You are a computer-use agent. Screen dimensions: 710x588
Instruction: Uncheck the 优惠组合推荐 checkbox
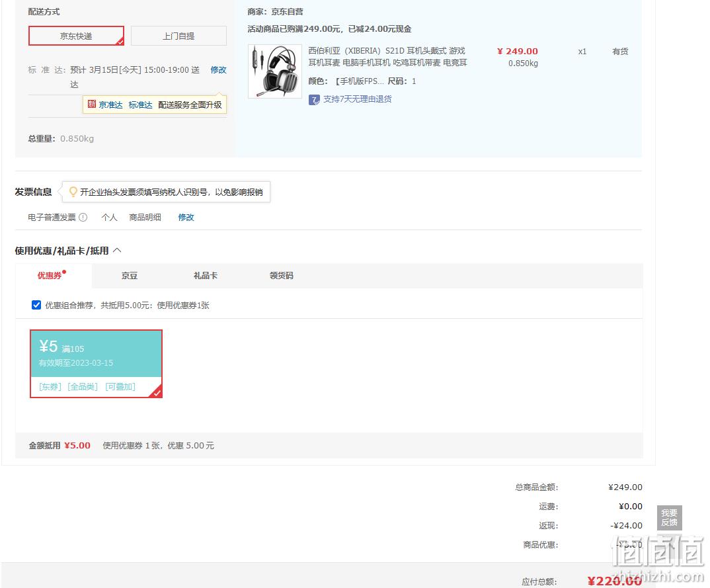tap(36, 306)
